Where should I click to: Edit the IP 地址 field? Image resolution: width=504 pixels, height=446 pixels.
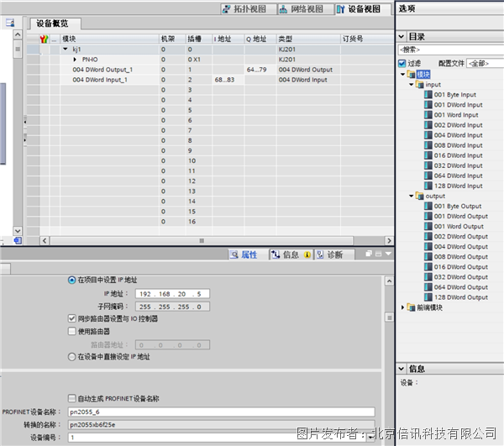[172, 294]
